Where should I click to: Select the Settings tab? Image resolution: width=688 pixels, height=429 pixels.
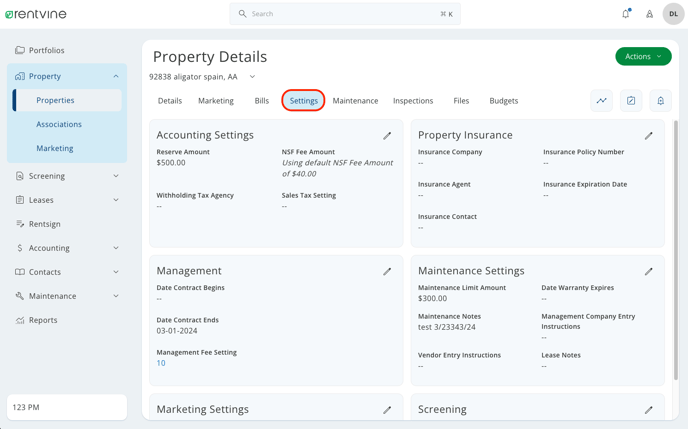tap(304, 101)
